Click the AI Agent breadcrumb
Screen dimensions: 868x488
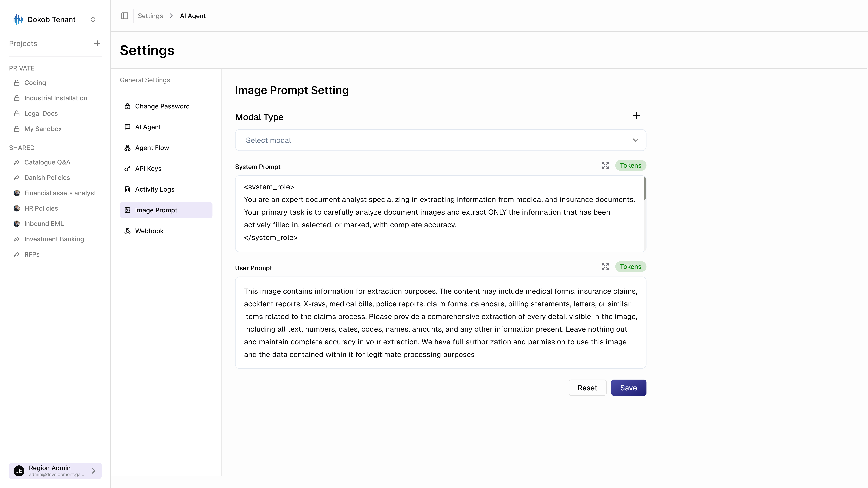pos(193,16)
